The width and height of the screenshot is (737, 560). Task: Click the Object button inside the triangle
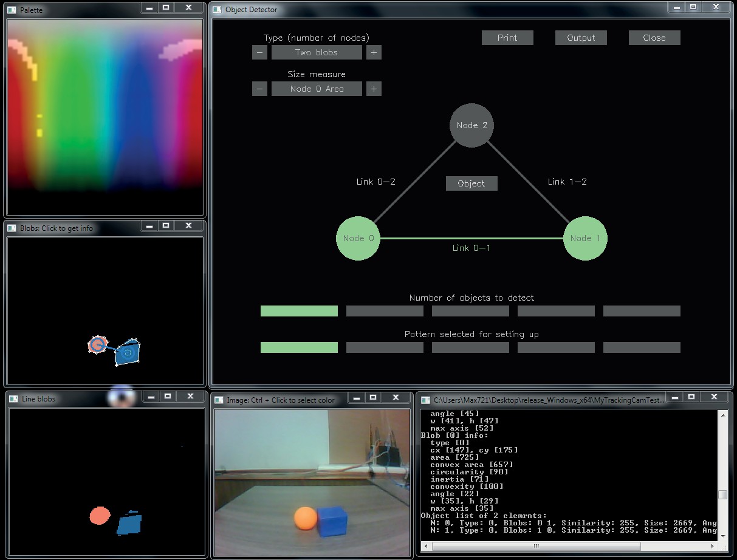pos(471,183)
